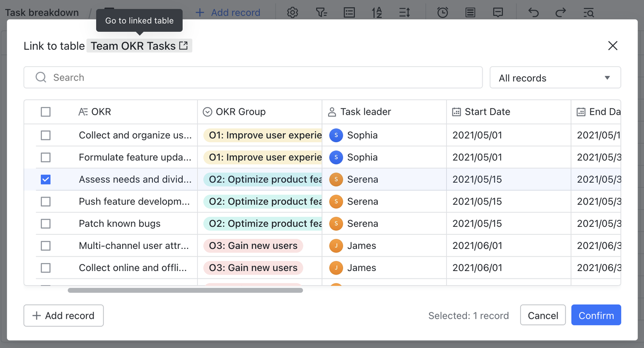The width and height of the screenshot is (644, 348).
Task: Click the alarm clock reminder icon
Action: [x=443, y=13]
